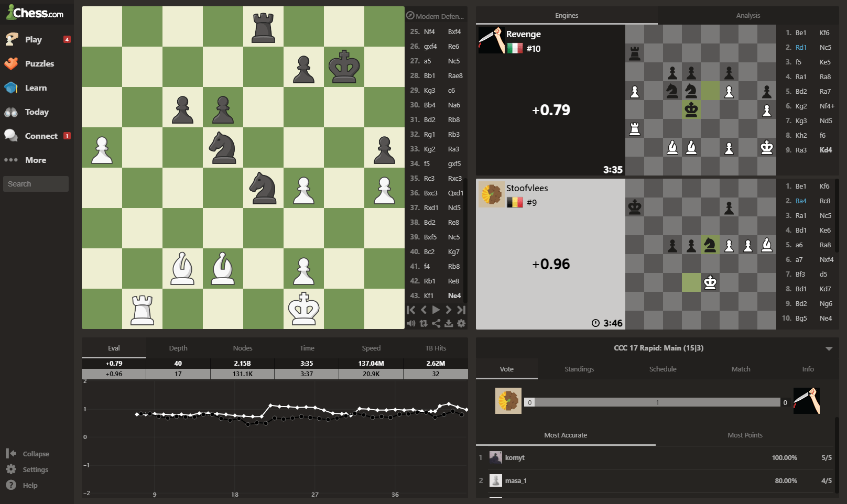Select the Depth graph tab
Screen dimensions: 847x504
(178, 348)
